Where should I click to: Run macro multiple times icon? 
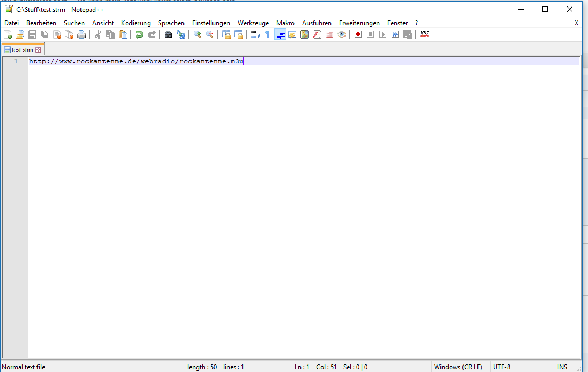point(395,34)
